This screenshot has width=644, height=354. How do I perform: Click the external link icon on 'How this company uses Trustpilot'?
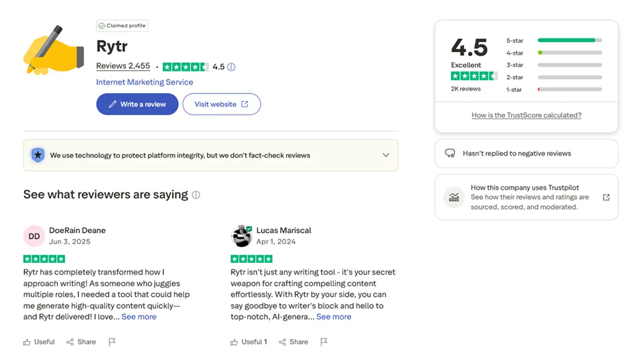(606, 197)
